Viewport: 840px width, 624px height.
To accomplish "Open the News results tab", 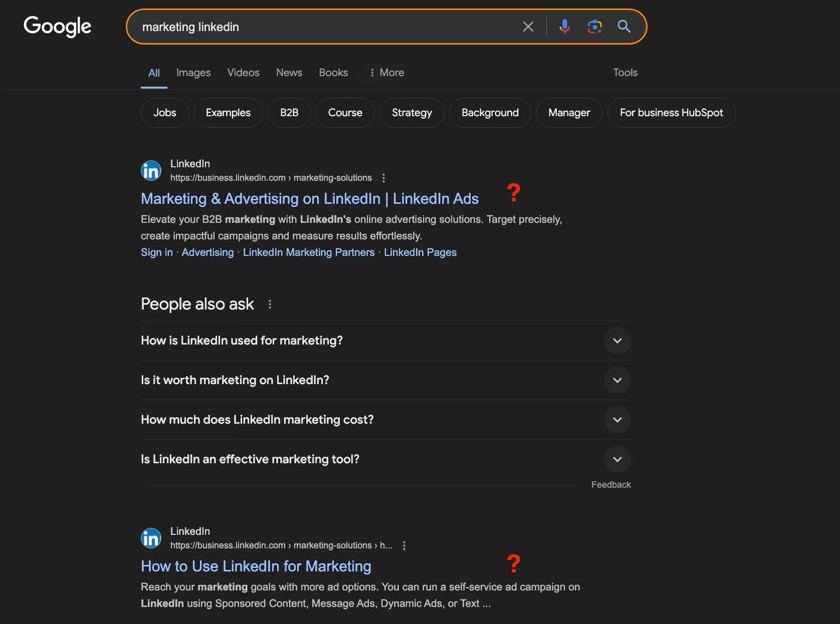I will coord(289,73).
